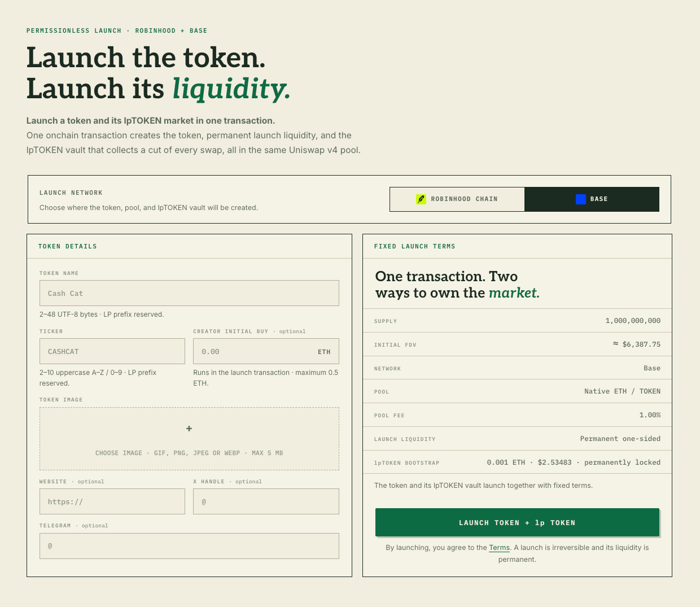Click the Launch Network label
This screenshot has width=700, height=607.
(x=71, y=193)
